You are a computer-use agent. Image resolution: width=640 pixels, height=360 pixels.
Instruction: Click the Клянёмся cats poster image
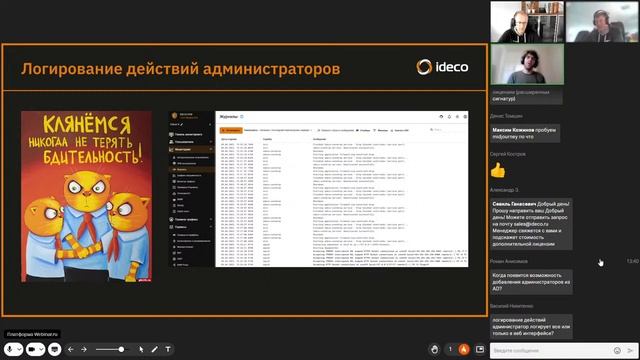(86, 196)
